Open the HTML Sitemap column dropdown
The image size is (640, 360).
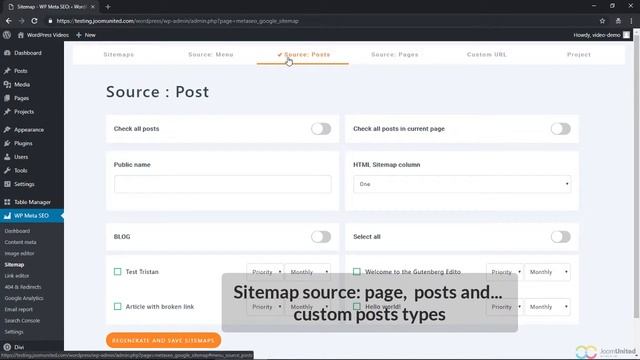462,184
